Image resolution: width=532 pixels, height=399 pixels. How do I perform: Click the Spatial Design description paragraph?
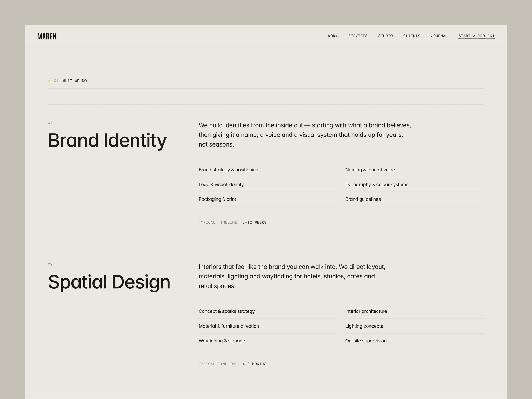[292, 276]
